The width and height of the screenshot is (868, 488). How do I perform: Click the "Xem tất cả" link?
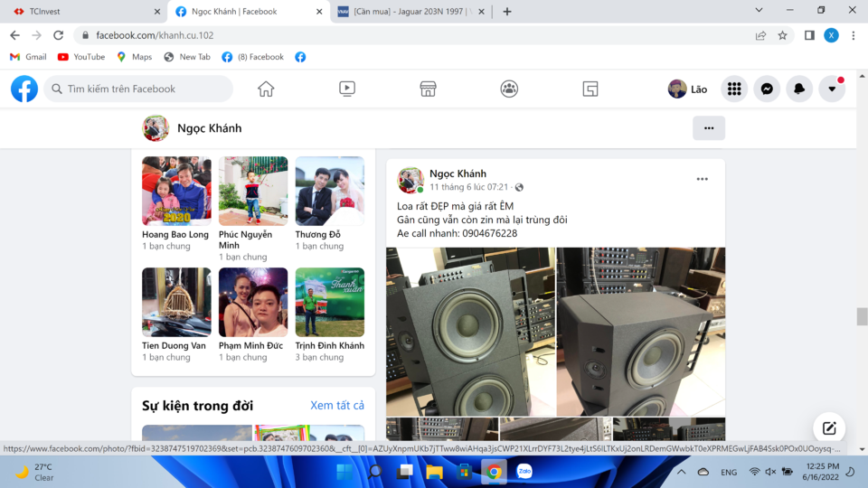[x=337, y=406]
